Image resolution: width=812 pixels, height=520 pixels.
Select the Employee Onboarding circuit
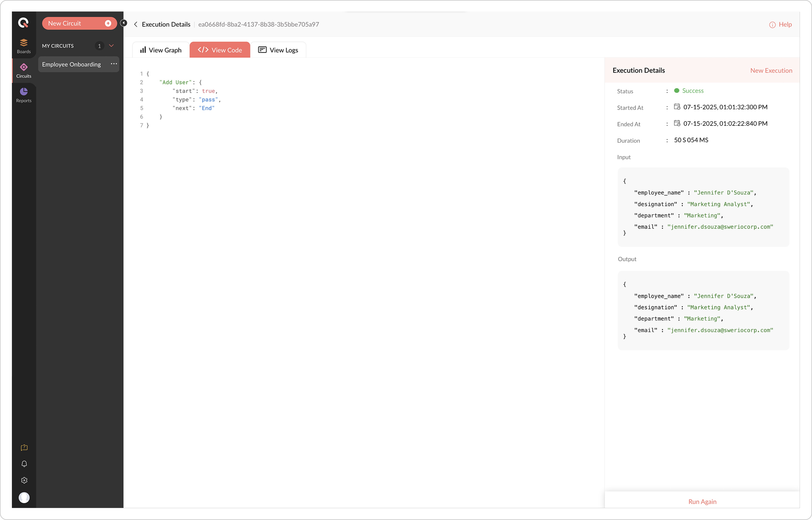(x=71, y=64)
